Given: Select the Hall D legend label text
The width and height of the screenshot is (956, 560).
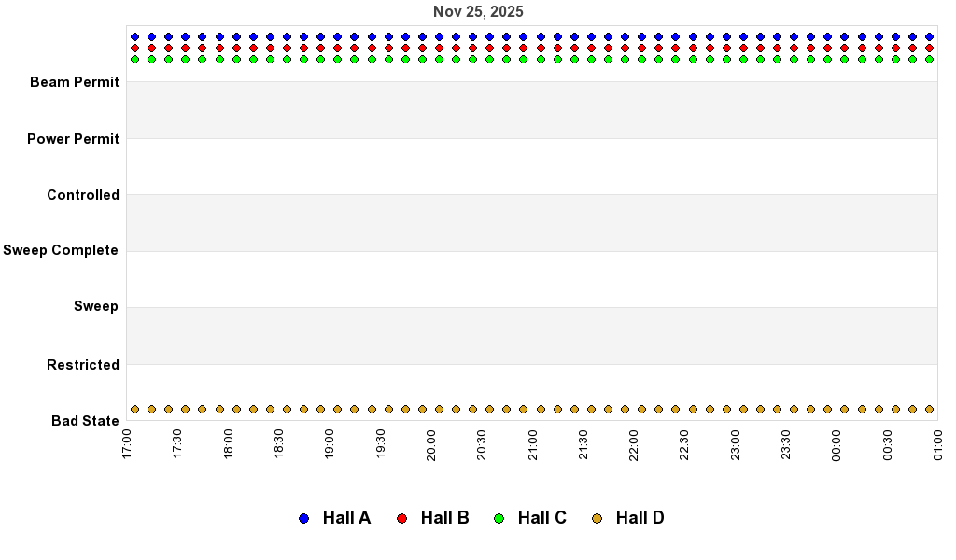Looking at the screenshot, I should coord(640,518).
